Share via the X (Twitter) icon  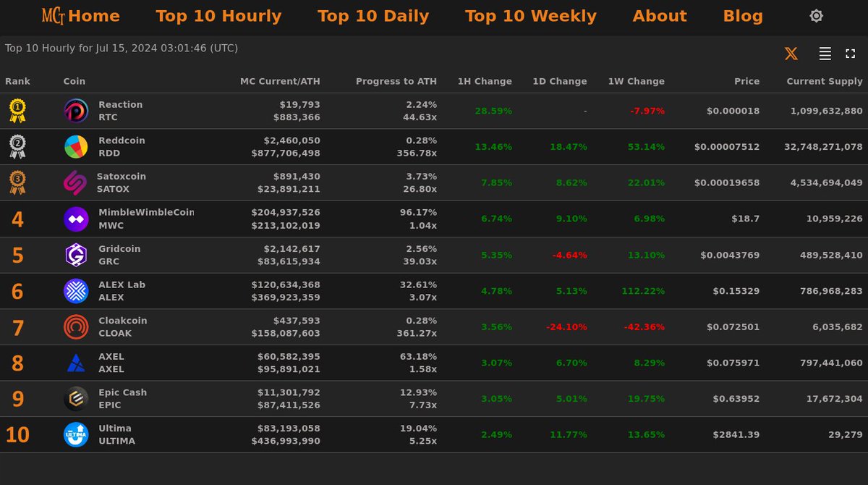tap(791, 54)
